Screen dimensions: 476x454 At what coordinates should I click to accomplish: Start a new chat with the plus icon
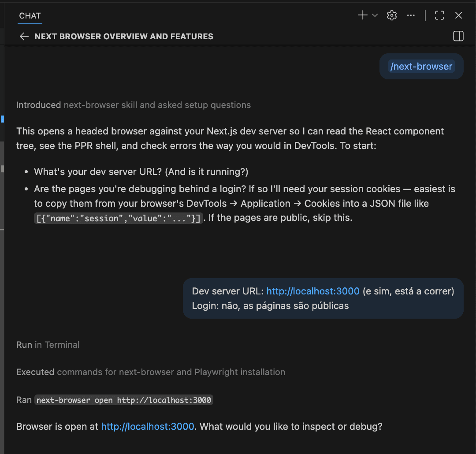pyautogui.click(x=362, y=15)
